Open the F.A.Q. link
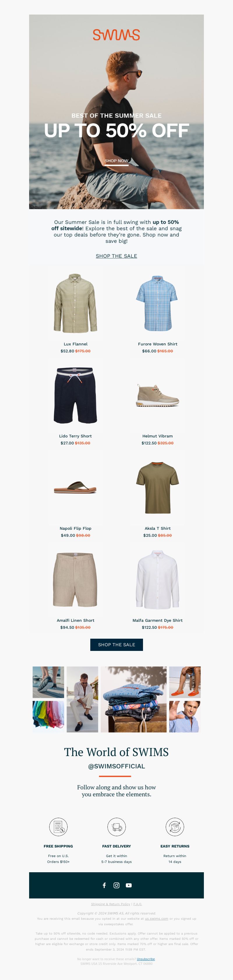This screenshot has height=980, width=233. (137, 904)
